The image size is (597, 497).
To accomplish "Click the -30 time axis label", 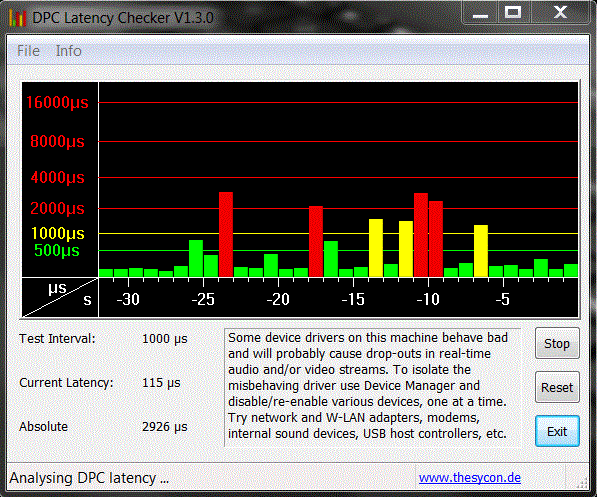I will (x=128, y=299).
